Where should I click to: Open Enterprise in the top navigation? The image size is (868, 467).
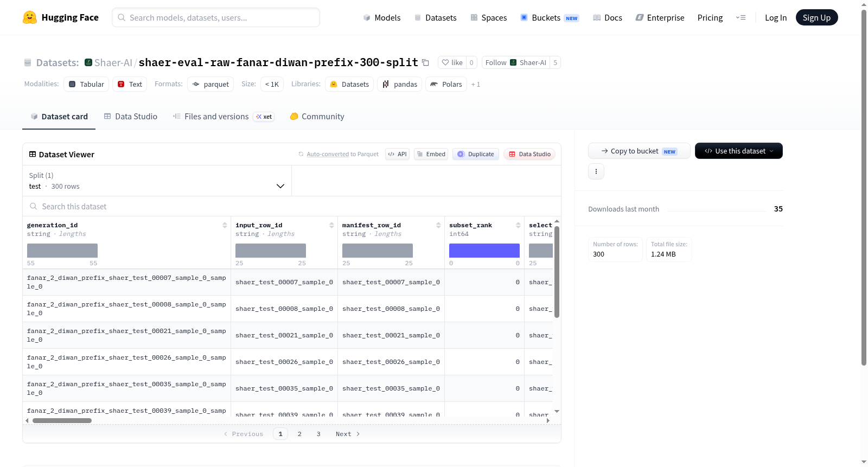[660, 17]
